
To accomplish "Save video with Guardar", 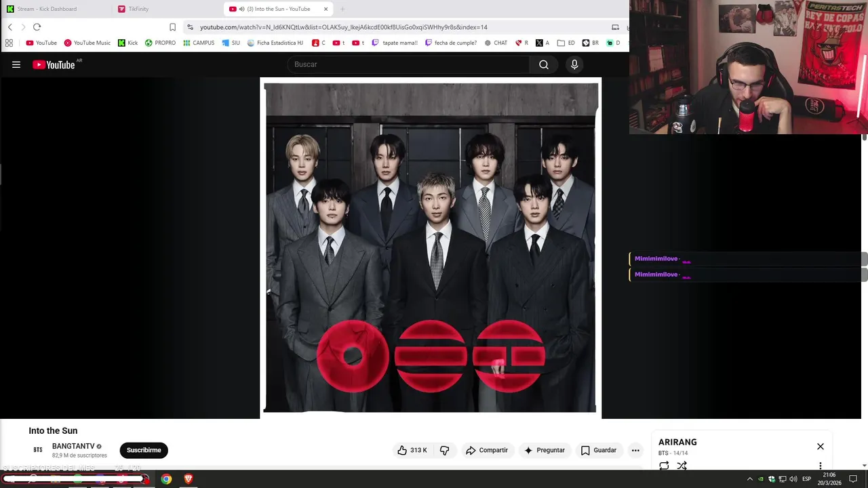I will pos(599,450).
